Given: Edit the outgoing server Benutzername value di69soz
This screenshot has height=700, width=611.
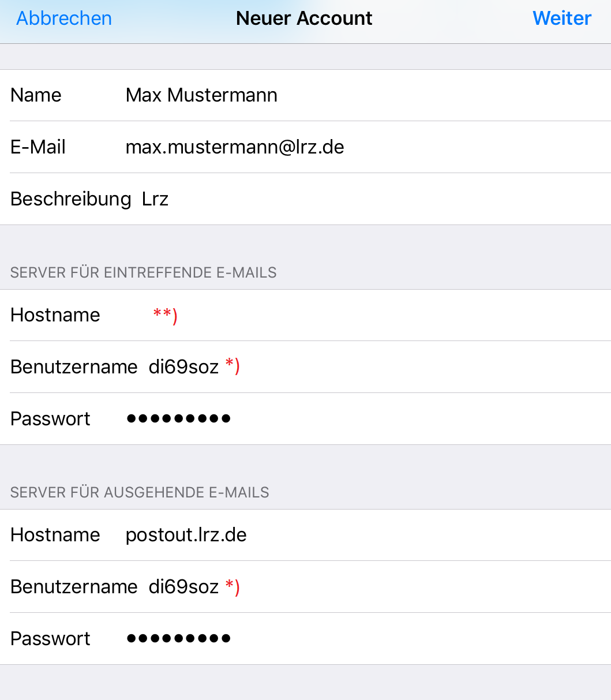Looking at the screenshot, I should tap(183, 587).
